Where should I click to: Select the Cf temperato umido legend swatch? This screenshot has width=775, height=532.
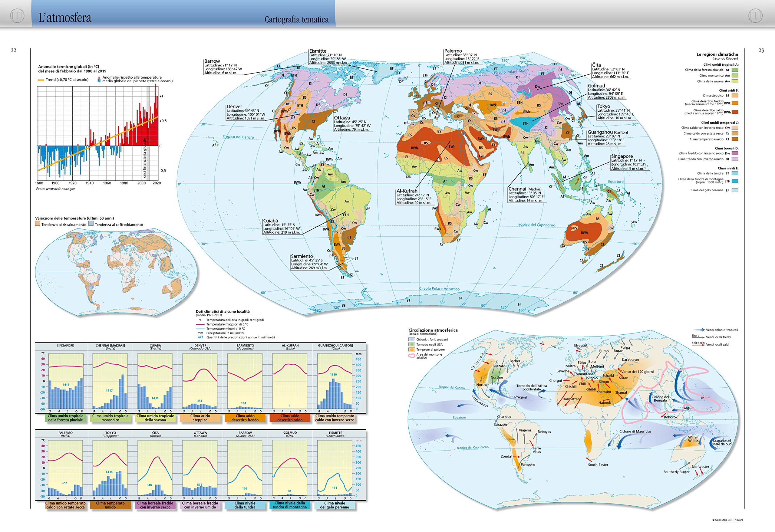(x=735, y=139)
